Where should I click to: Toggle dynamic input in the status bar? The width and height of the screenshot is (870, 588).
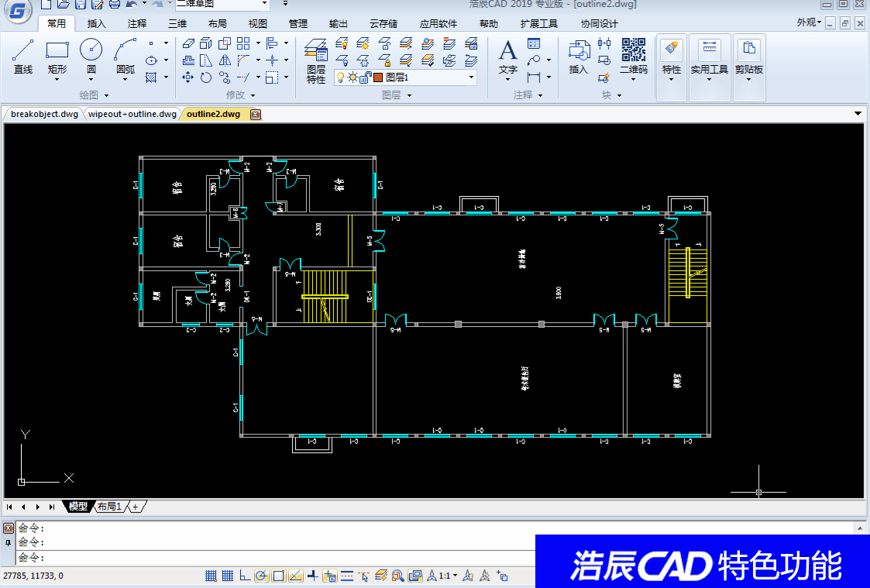(x=329, y=576)
